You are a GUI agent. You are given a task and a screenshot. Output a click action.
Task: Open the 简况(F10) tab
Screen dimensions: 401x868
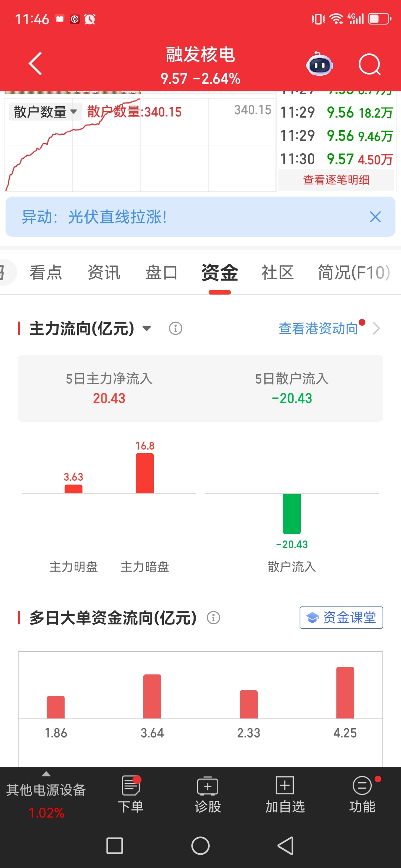pos(354,273)
